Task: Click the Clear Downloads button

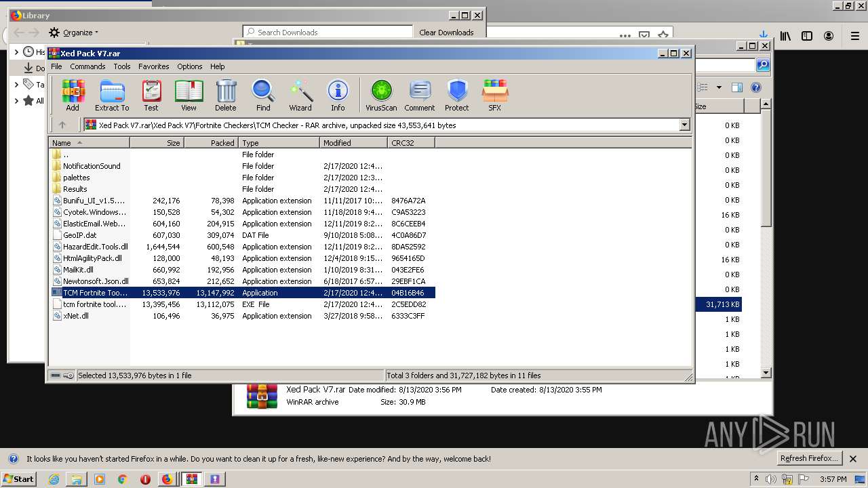Action: 446,32
